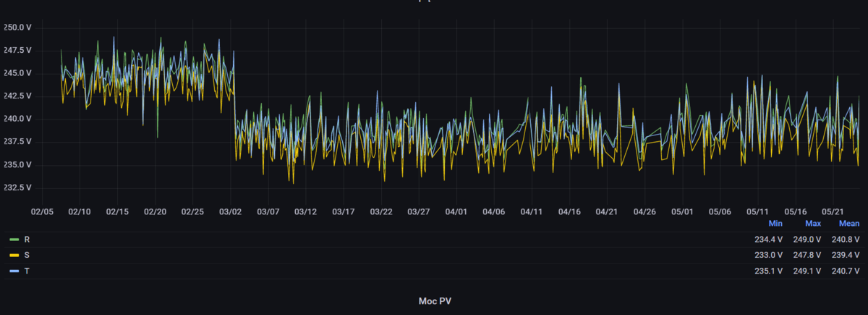Click the 233.0 V min value for S

pos(769,255)
